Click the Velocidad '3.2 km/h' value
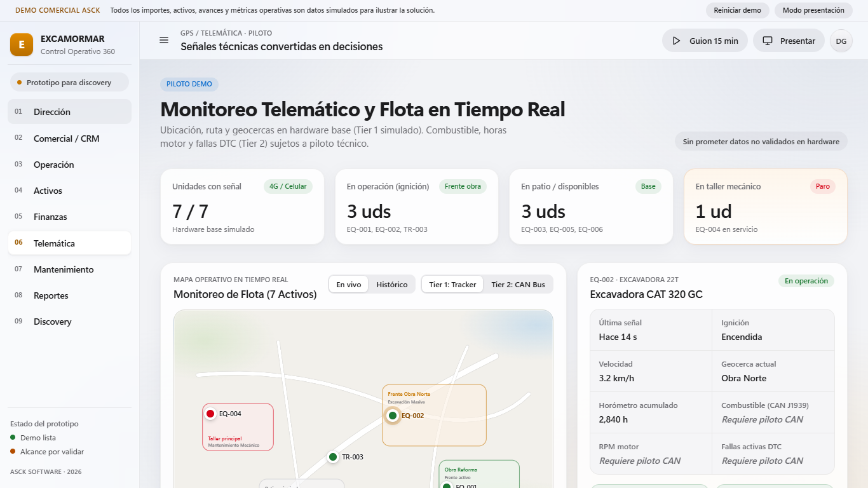Screen dimensions: 868x488 (x=616, y=378)
